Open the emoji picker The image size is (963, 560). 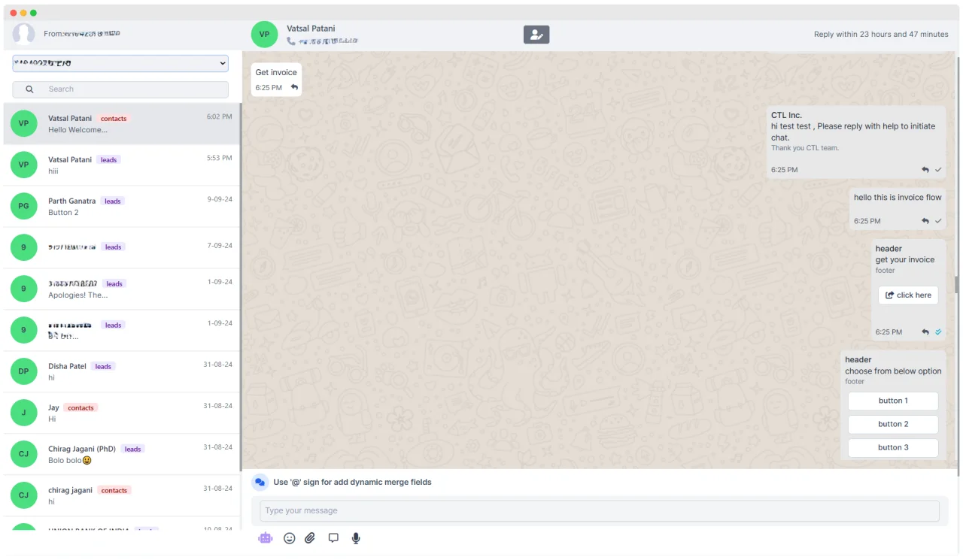pyautogui.click(x=289, y=538)
